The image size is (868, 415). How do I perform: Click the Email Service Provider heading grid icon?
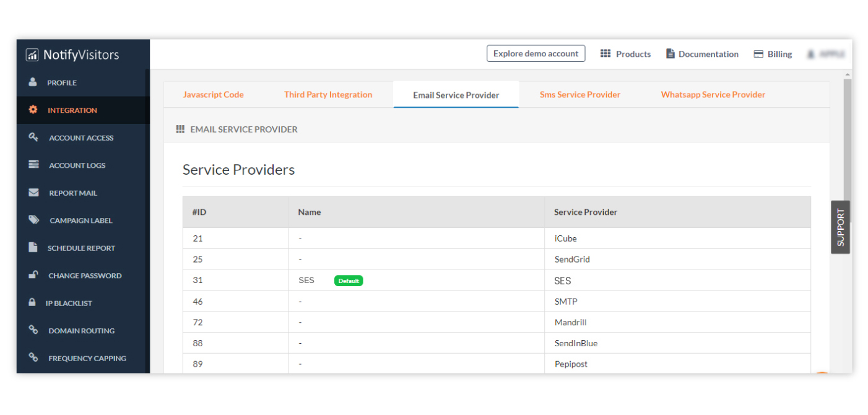(180, 129)
